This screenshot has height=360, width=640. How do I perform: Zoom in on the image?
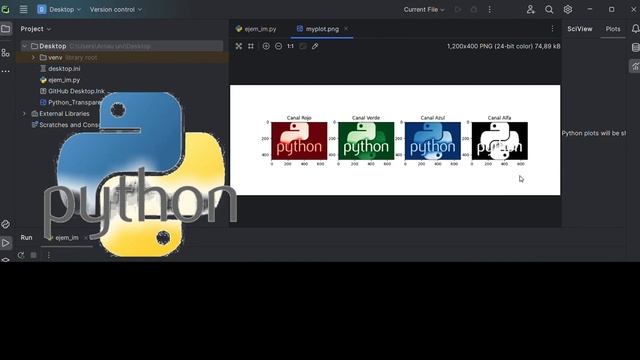coord(266,46)
